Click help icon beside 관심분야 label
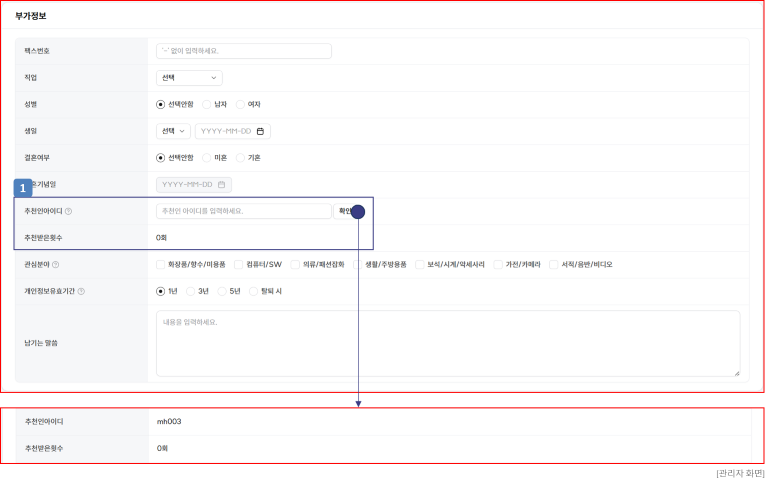The width and height of the screenshot is (772, 484). (56, 264)
